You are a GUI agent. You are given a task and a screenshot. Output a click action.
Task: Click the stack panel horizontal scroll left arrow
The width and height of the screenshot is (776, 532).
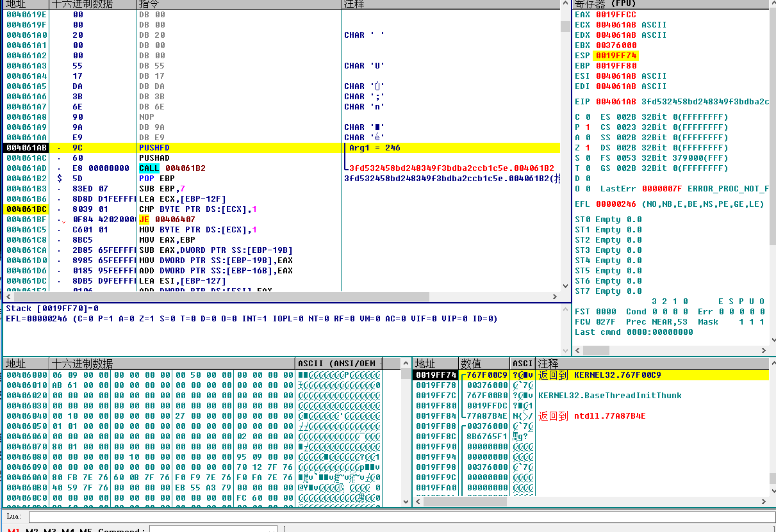click(418, 502)
